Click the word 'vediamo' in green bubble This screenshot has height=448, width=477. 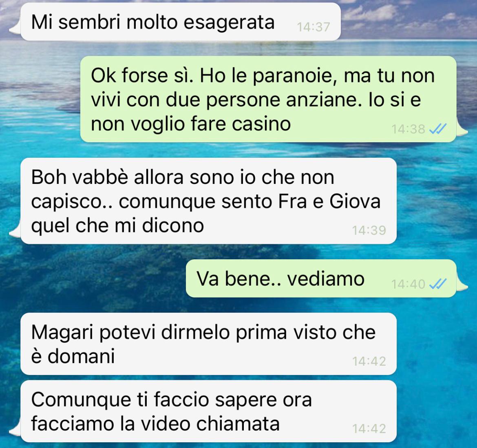[326, 278]
